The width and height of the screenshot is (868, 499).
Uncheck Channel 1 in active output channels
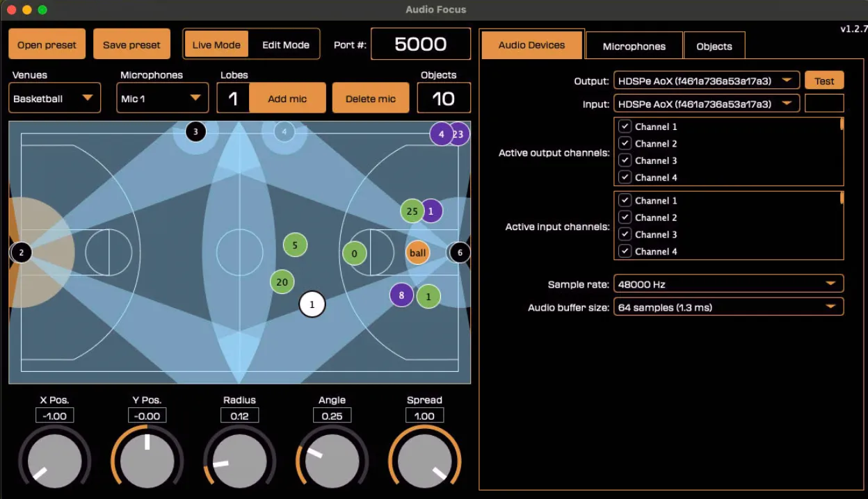click(625, 126)
